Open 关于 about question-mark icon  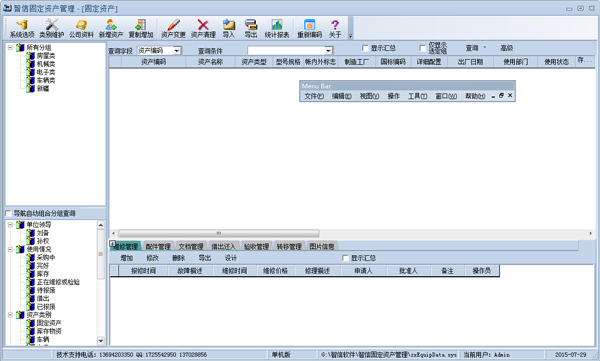(x=335, y=29)
